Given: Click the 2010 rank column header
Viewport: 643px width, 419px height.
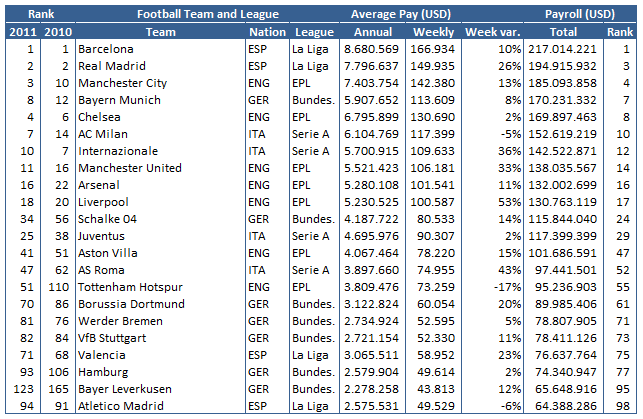Looking at the screenshot, I should [x=59, y=32].
